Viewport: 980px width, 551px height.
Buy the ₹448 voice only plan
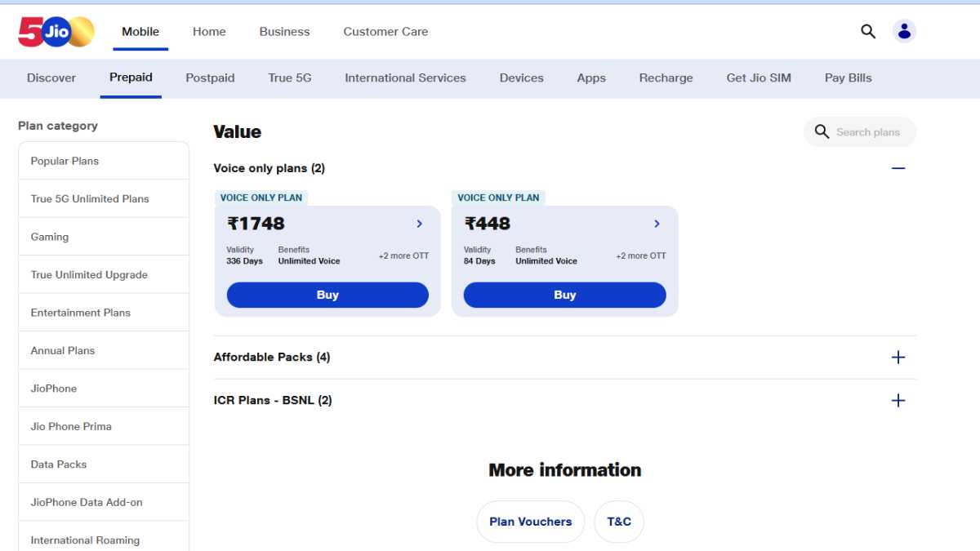[x=564, y=295]
